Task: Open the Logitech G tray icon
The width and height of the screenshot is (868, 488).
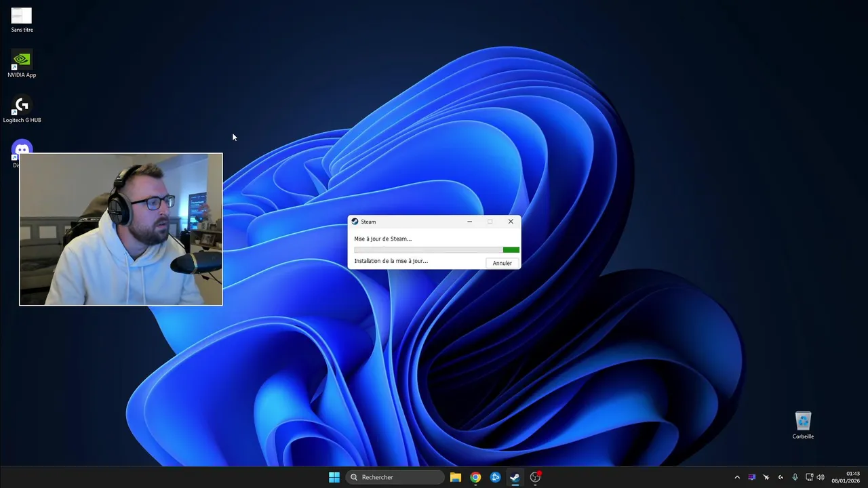Action: [781, 477]
